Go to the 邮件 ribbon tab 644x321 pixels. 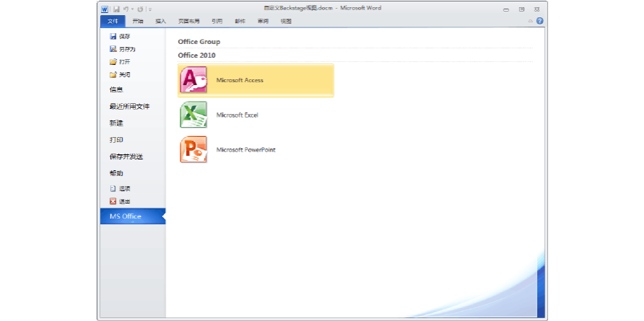click(240, 22)
